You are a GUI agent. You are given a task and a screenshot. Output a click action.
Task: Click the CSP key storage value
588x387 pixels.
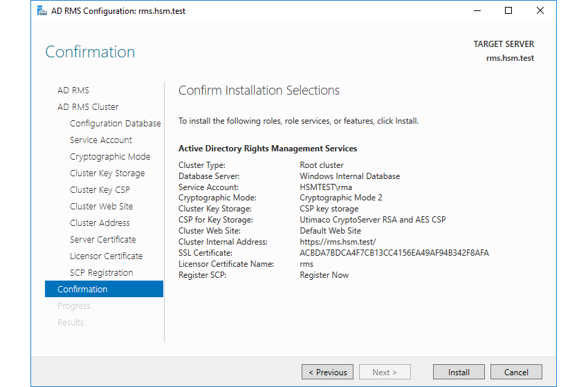(x=329, y=209)
